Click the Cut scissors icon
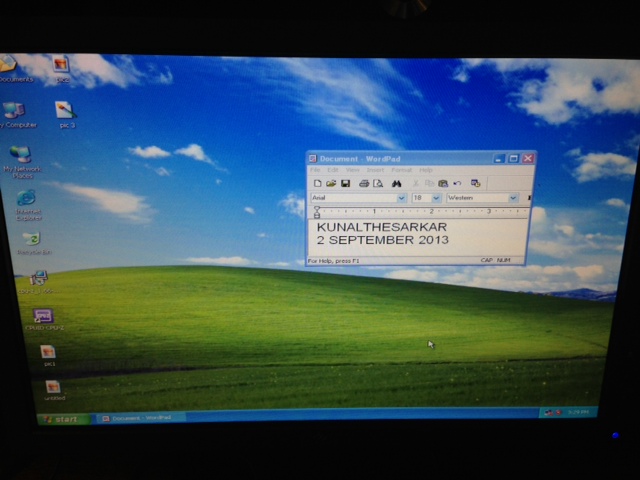640x480 pixels. pyautogui.click(x=416, y=184)
